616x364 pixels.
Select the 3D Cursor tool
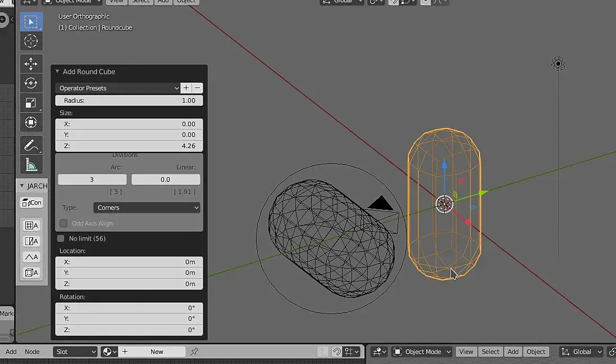pyautogui.click(x=31, y=41)
